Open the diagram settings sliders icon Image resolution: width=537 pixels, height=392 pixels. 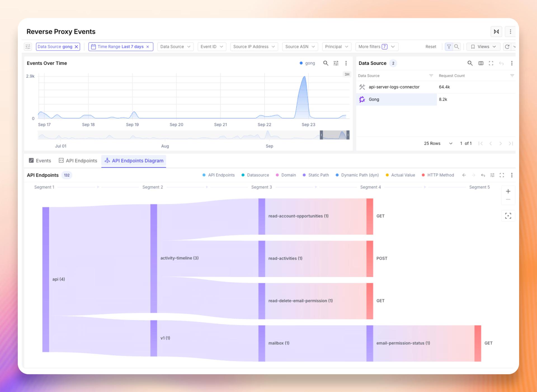(492, 175)
